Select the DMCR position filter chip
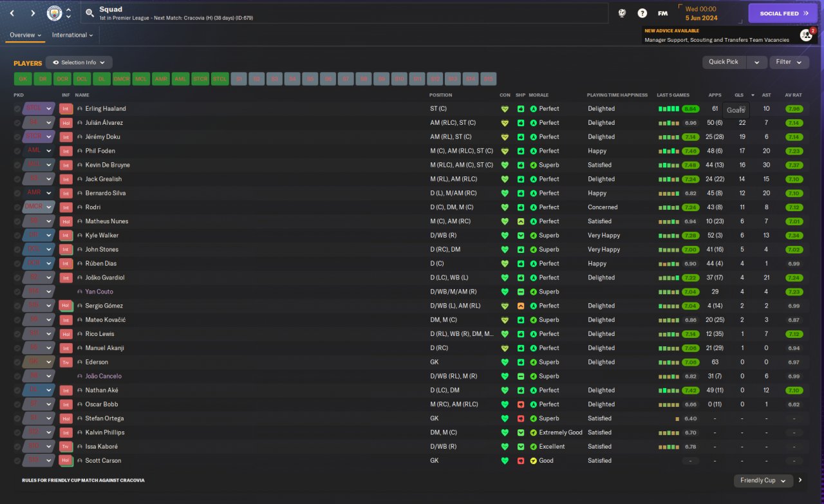The image size is (824, 504). [122, 79]
